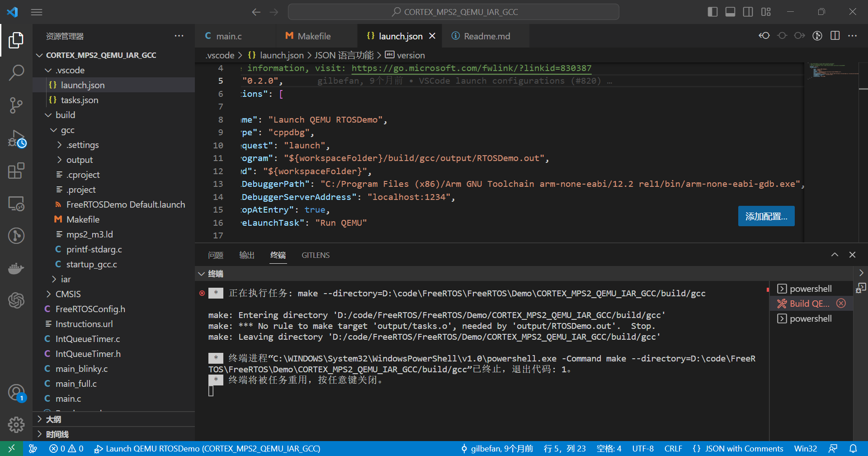The height and width of the screenshot is (456, 868).
Task: Switch to the Makefile editor tab
Action: pos(314,36)
